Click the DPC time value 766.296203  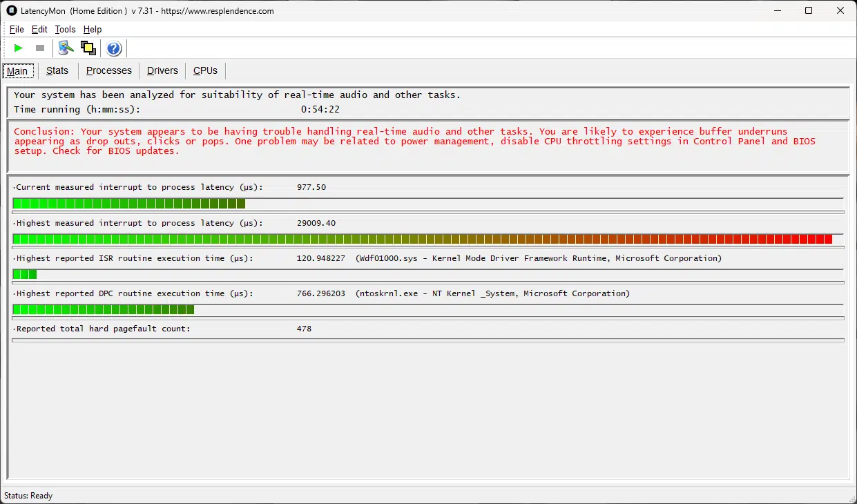(x=321, y=293)
